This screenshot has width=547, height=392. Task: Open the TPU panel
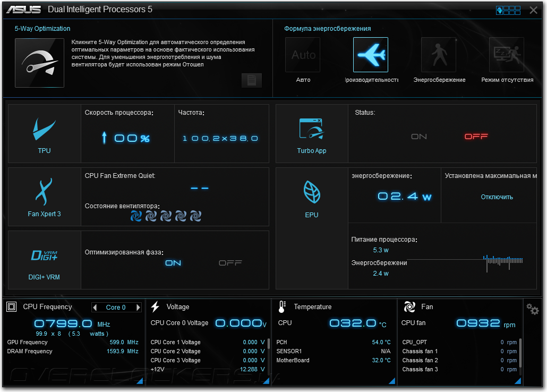44,134
